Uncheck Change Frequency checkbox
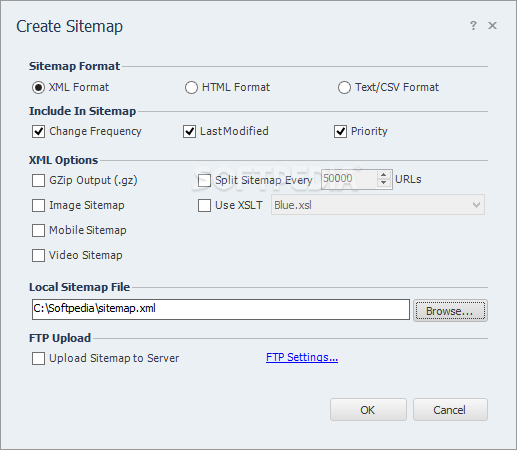 pos(38,131)
